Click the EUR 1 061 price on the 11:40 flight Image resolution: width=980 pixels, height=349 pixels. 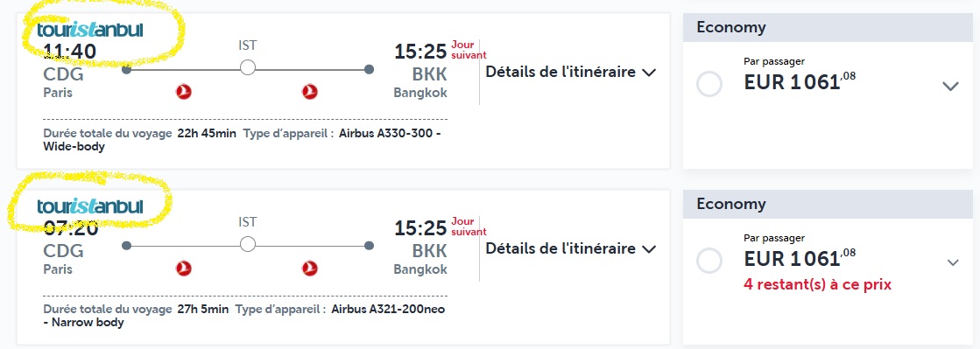point(800,81)
